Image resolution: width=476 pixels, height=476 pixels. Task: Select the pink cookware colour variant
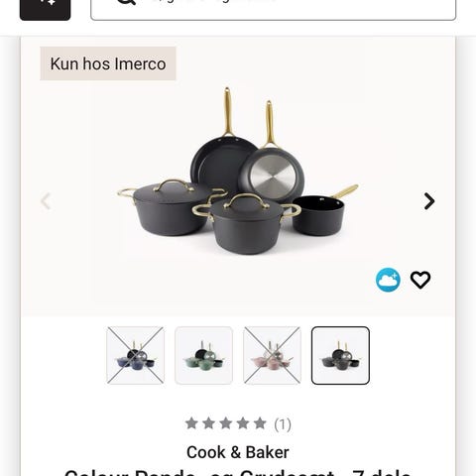coord(272,355)
